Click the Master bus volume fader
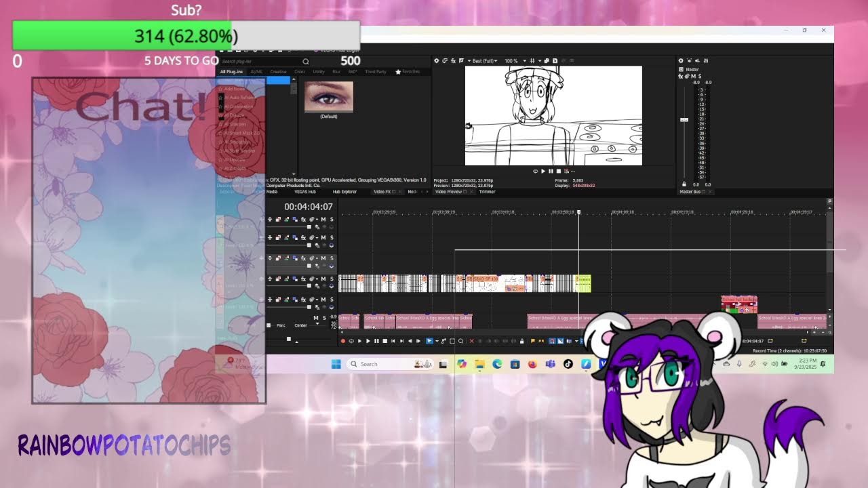868x488 pixels. click(684, 120)
